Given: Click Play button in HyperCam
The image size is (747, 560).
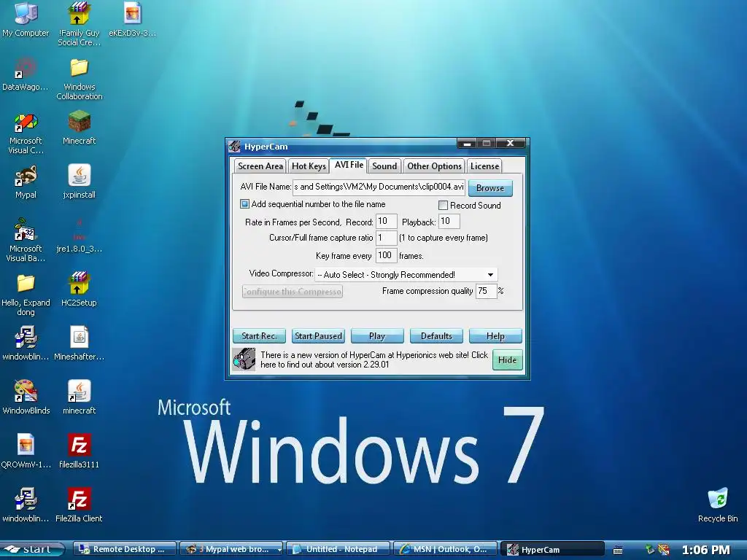Looking at the screenshot, I should click(377, 336).
